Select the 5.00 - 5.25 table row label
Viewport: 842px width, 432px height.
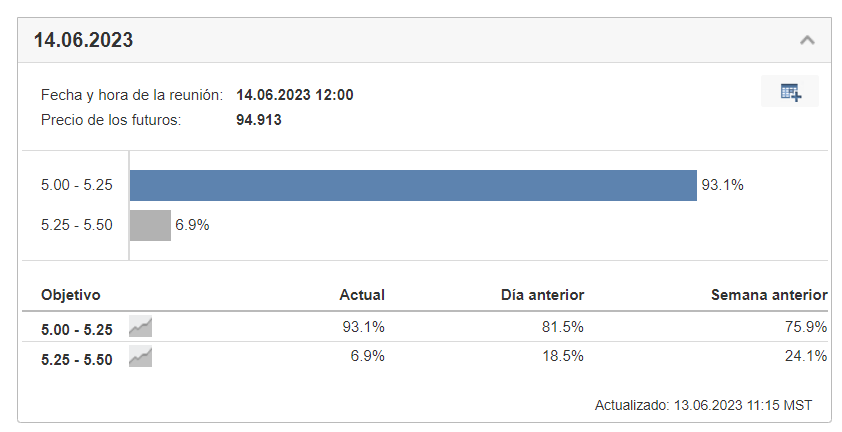coord(77,329)
